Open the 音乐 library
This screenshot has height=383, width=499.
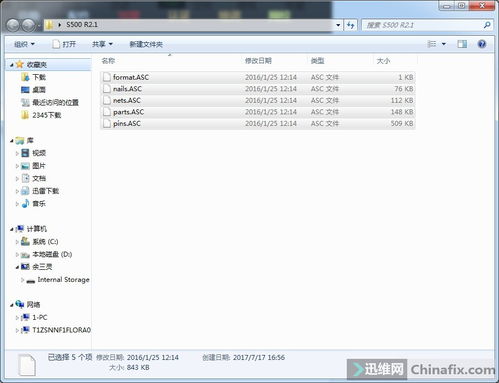tap(39, 204)
